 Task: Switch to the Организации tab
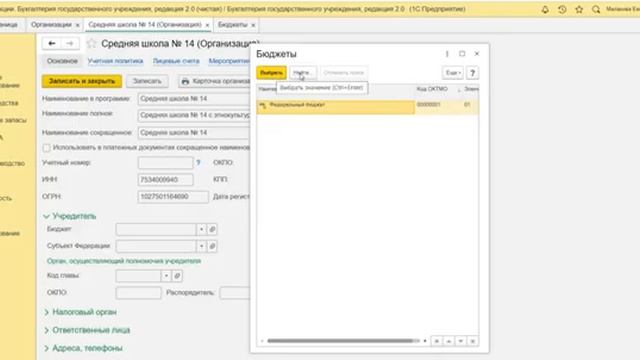click(51, 25)
